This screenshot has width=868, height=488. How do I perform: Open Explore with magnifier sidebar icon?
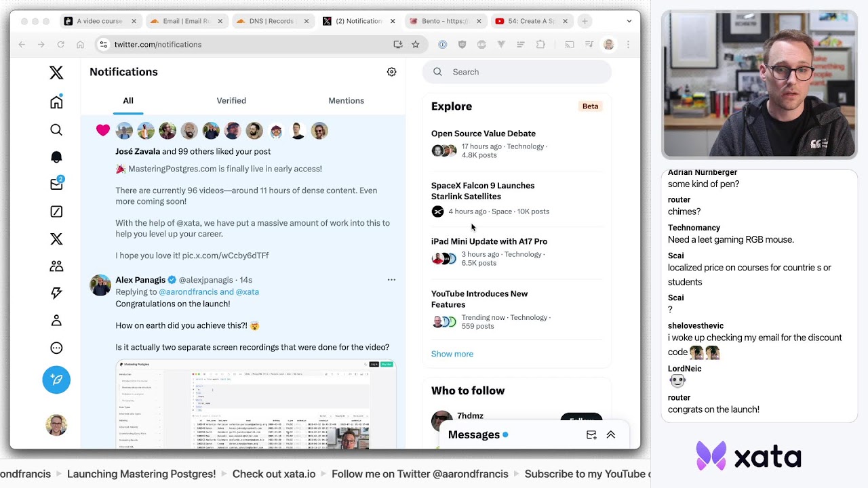click(x=56, y=129)
